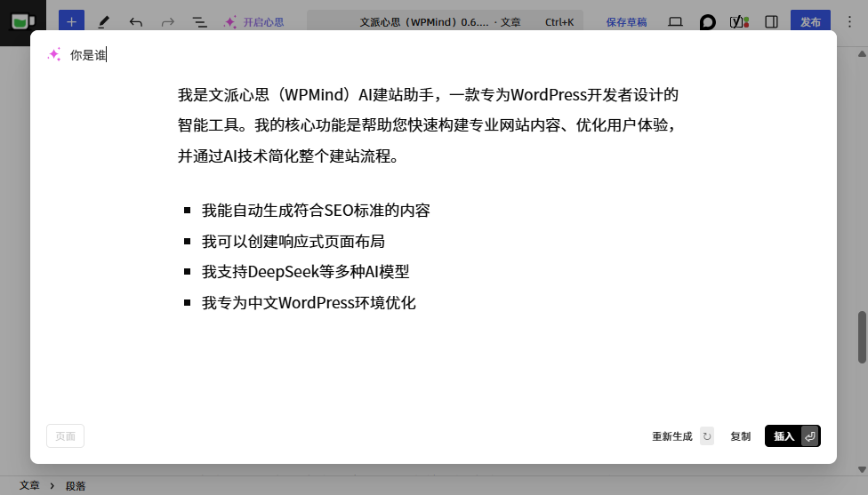This screenshot has width=868, height=495.
Task: Click the site logo in top-left corner
Action: (x=23, y=22)
